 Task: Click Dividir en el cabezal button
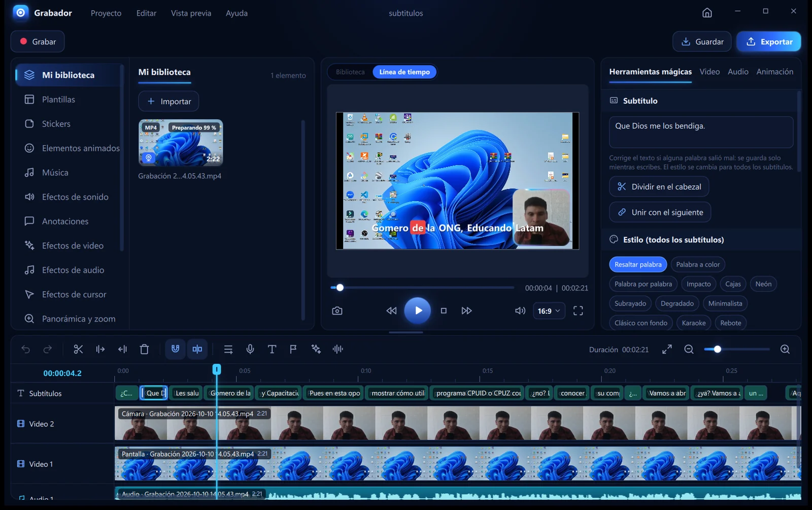[x=659, y=186]
